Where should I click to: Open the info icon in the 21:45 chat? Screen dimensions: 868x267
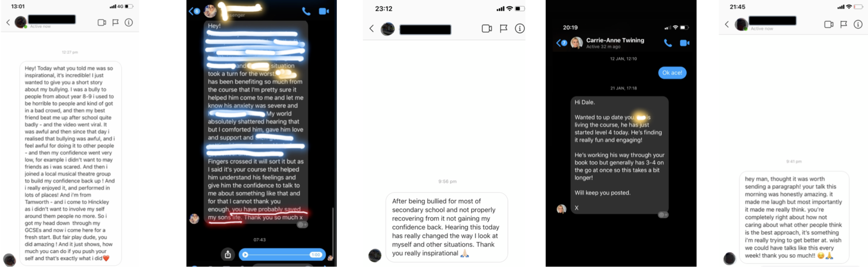point(857,24)
